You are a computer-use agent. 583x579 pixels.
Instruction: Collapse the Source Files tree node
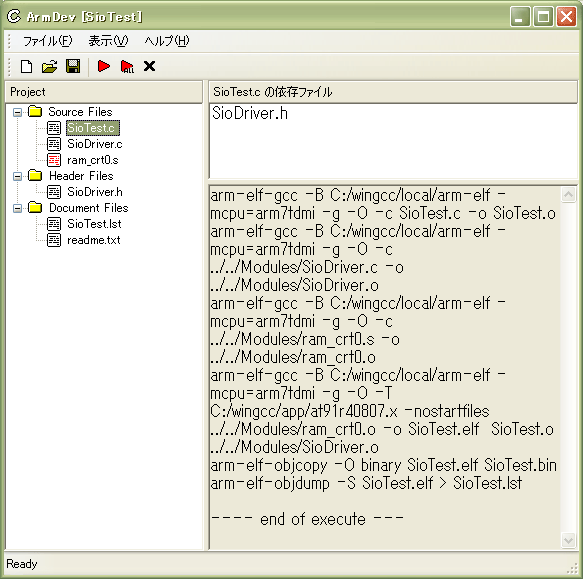click(x=17, y=112)
